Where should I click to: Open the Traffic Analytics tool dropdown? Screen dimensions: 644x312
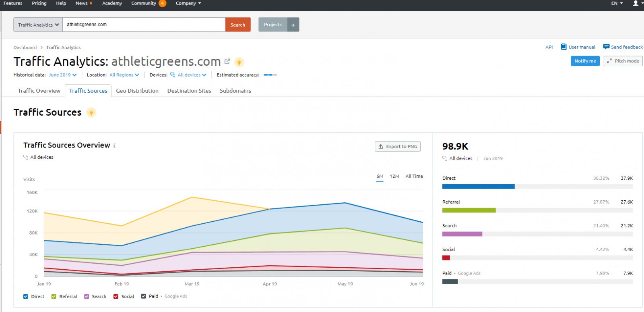pos(38,25)
